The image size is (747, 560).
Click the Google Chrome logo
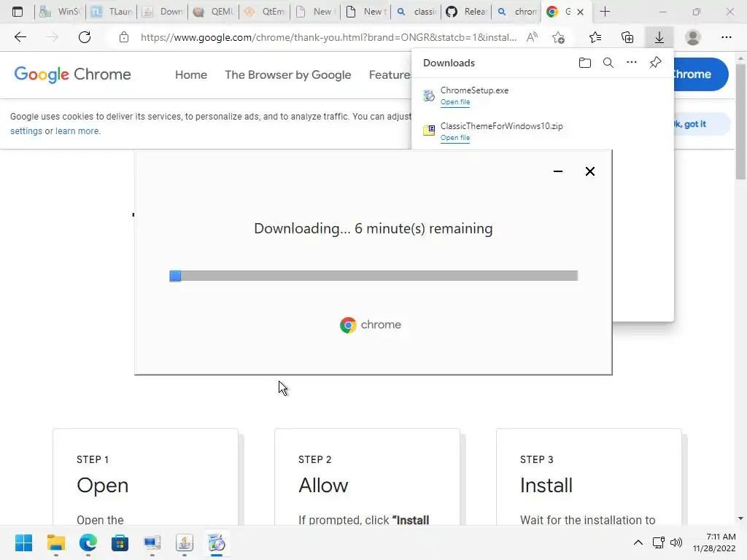pyautogui.click(x=72, y=74)
